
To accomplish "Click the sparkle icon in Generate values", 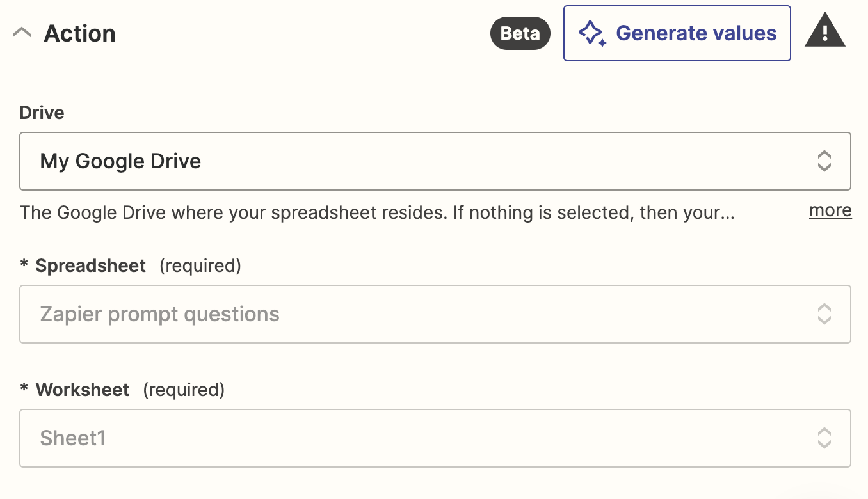I will coord(592,33).
